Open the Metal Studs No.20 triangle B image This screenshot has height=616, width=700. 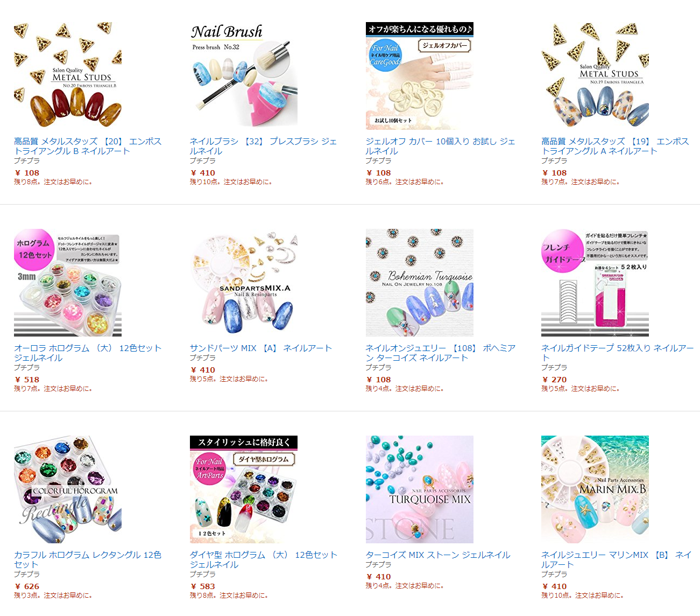pyautogui.click(x=68, y=76)
